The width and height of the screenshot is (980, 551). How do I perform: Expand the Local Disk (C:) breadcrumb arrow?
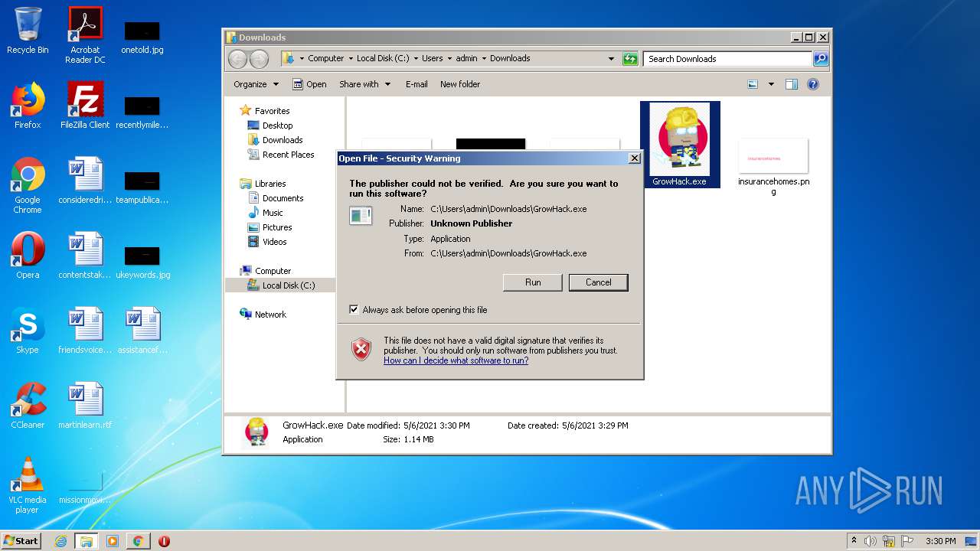pos(416,59)
